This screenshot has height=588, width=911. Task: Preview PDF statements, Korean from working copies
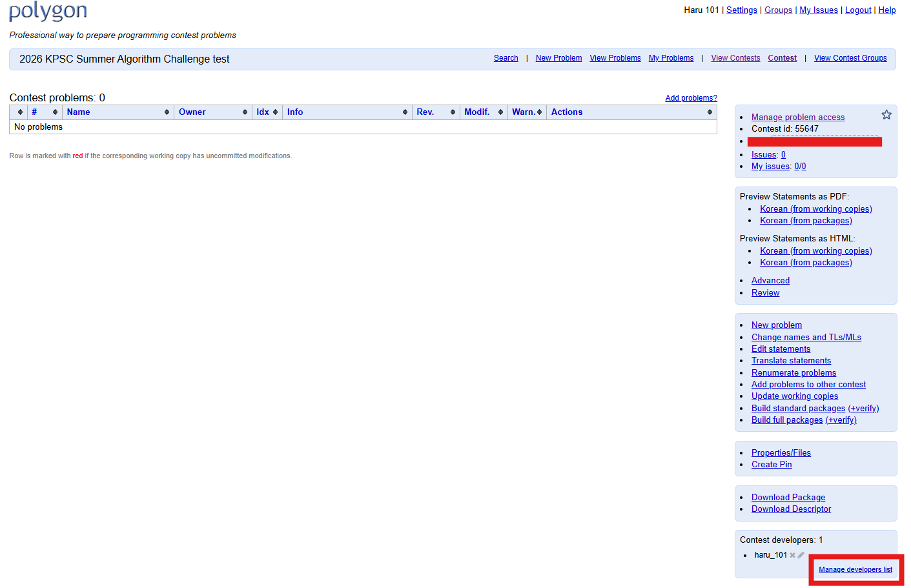pyautogui.click(x=816, y=209)
